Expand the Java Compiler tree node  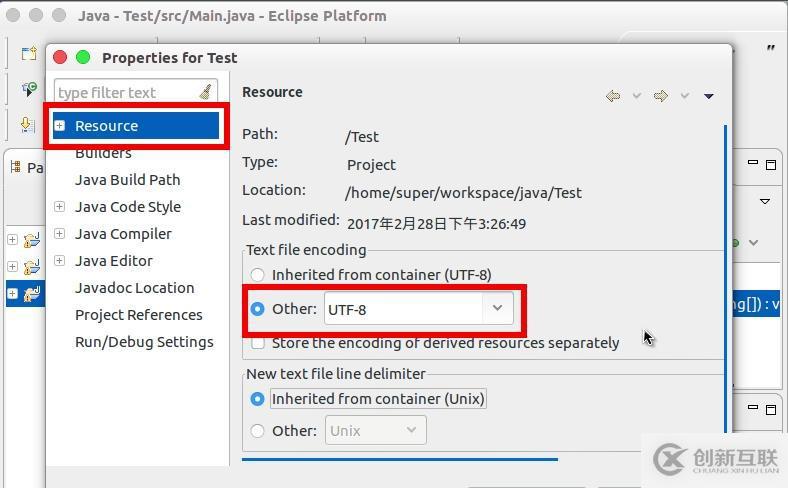[x=60, y=234]
